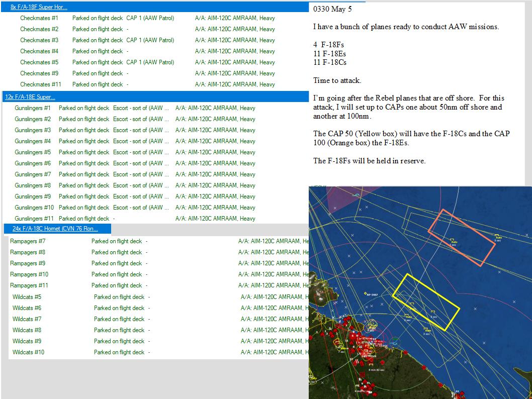Viewport: 532px width, 399px height.
Task: Click the 0330 May 5 timestamp text
Action: pos(332,9)
